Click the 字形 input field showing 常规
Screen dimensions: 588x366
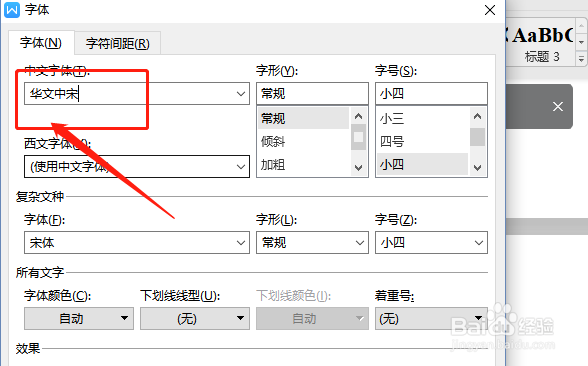[x=312, y=93]
